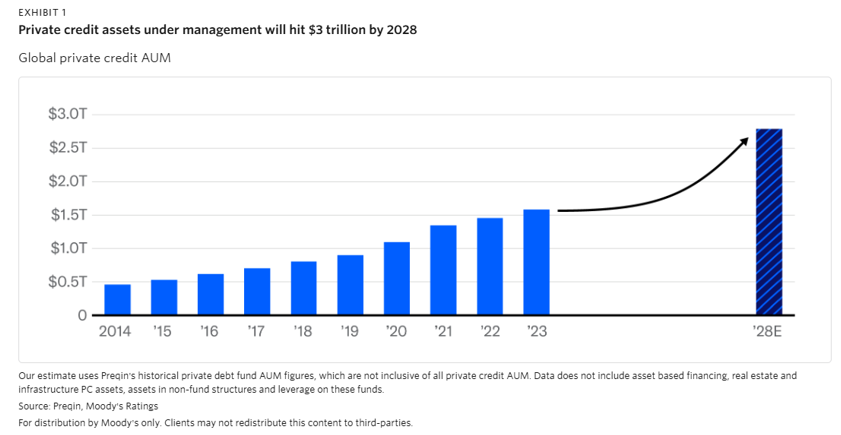Click the 2014 bar in the chart
This screenshot has width=841, height=435.
[118, 300]
